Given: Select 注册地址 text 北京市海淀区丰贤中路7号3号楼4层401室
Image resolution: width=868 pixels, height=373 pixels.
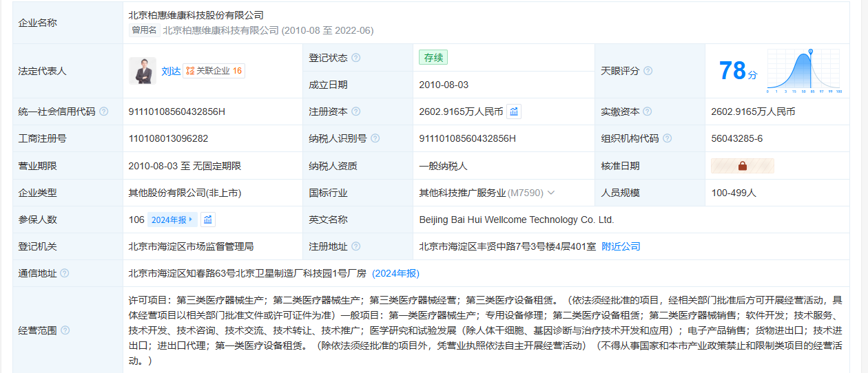Looking at the screenshot, I should (508, 246).
